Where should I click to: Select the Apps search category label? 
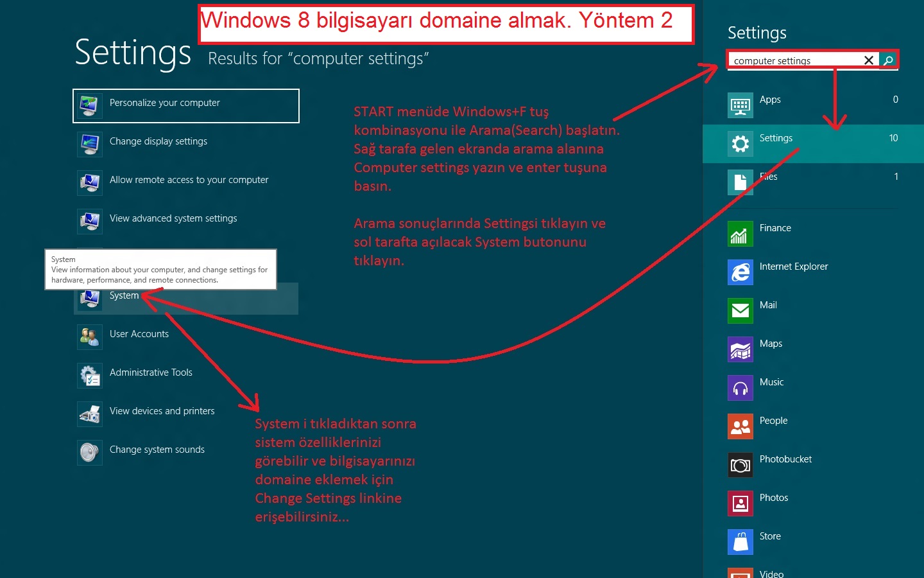click(770, 100)
